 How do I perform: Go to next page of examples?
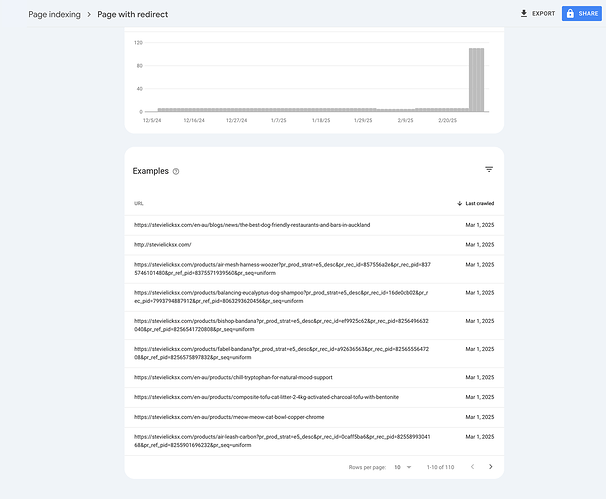pyautogui.click(x=490, y=467)
